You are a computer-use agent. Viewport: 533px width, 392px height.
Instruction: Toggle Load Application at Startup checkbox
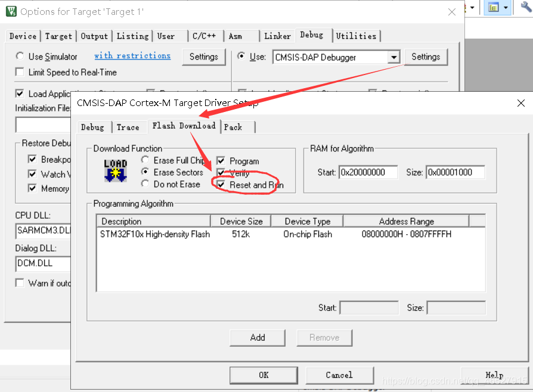pos(20,94)
